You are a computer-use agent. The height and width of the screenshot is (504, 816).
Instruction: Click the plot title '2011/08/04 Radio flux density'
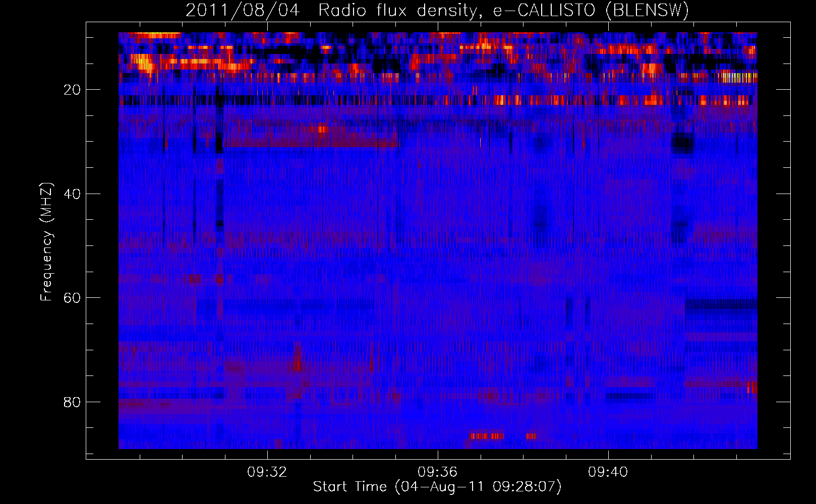coord(437,10)
